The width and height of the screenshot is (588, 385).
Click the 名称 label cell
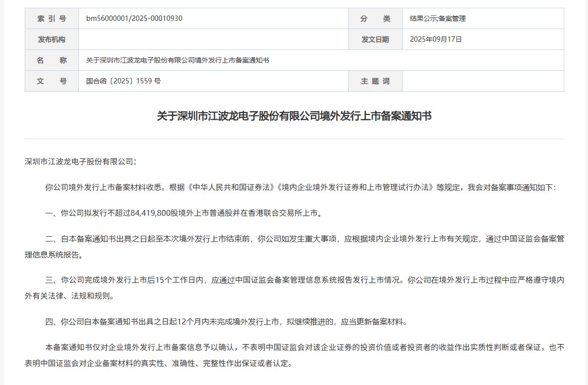52,60
